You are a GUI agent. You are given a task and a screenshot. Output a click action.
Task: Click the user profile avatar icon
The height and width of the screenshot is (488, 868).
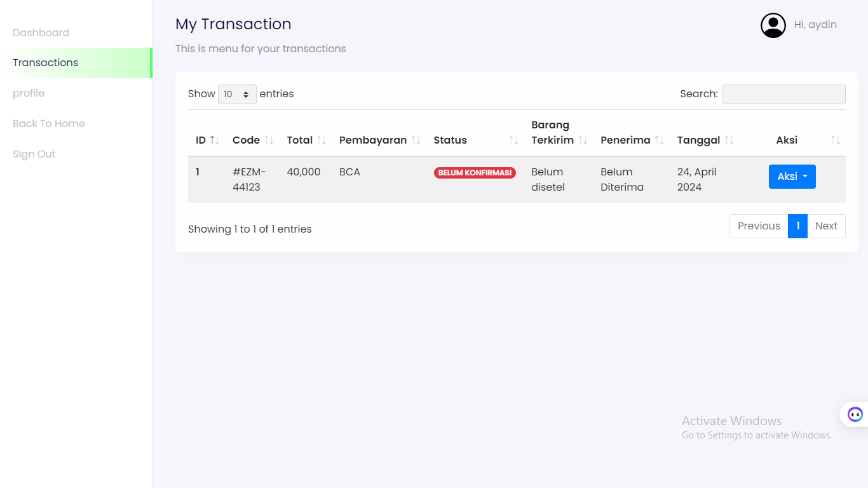[x=773, y=25]
